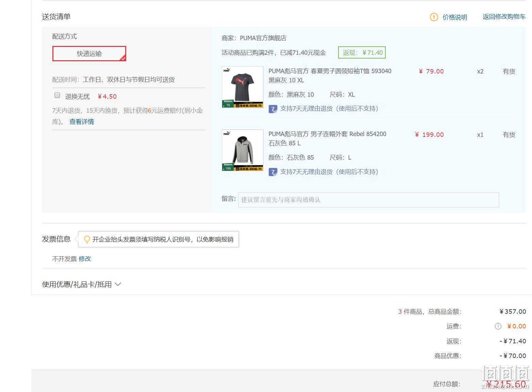The width and height of the screenshot is (532, 392).
Task: Click 不开发票 invoice status text
Action: coord(64,259)
